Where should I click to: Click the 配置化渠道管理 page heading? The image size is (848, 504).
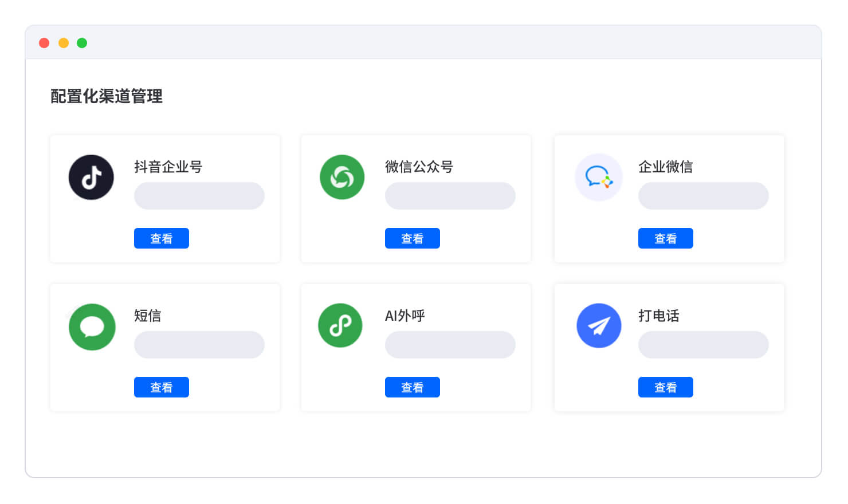click(x=107, y=96)
